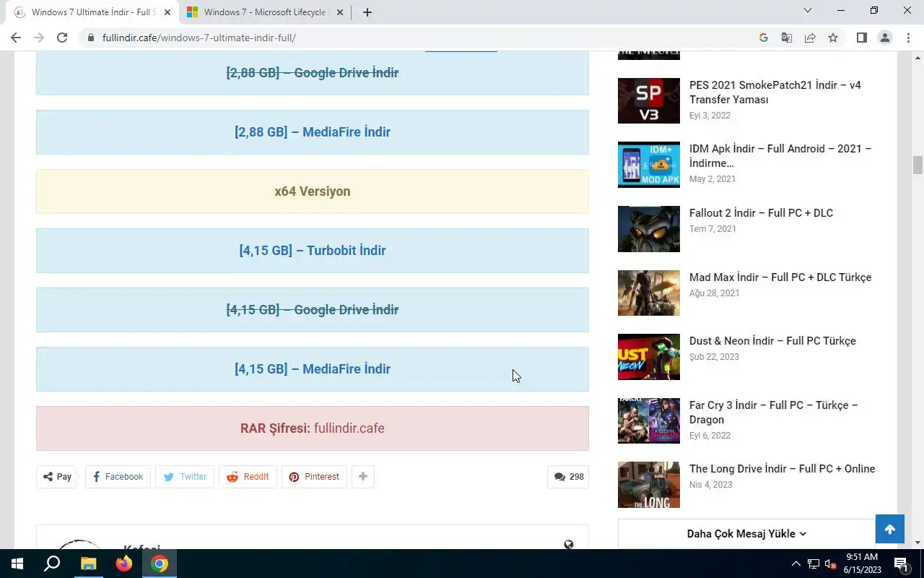
Task: Close the Windows 7 Ultimate İndir tab
Action: (167, 12)
